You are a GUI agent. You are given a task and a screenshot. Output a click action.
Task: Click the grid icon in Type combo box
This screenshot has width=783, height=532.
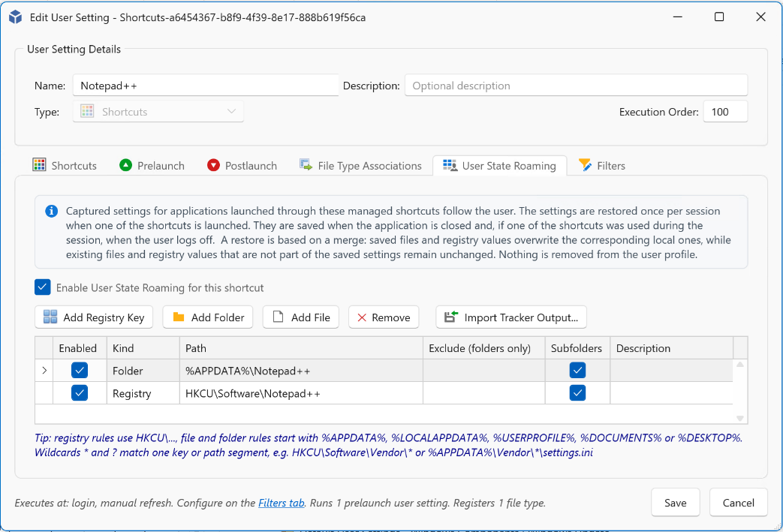(87, 111)
